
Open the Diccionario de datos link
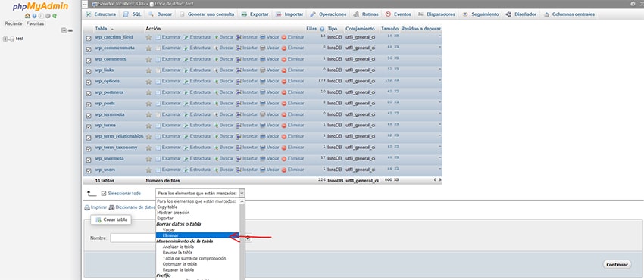[133, 207]
